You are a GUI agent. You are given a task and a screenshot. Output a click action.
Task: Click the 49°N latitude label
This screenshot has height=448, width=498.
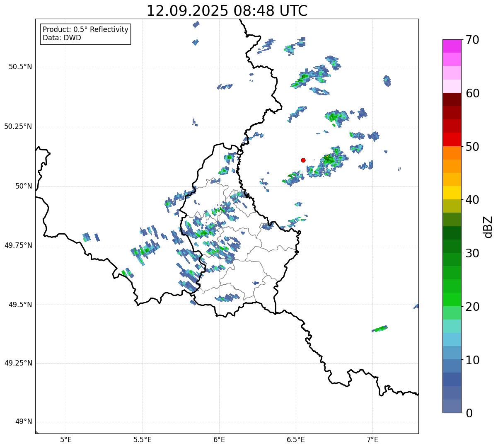[24, 422]
